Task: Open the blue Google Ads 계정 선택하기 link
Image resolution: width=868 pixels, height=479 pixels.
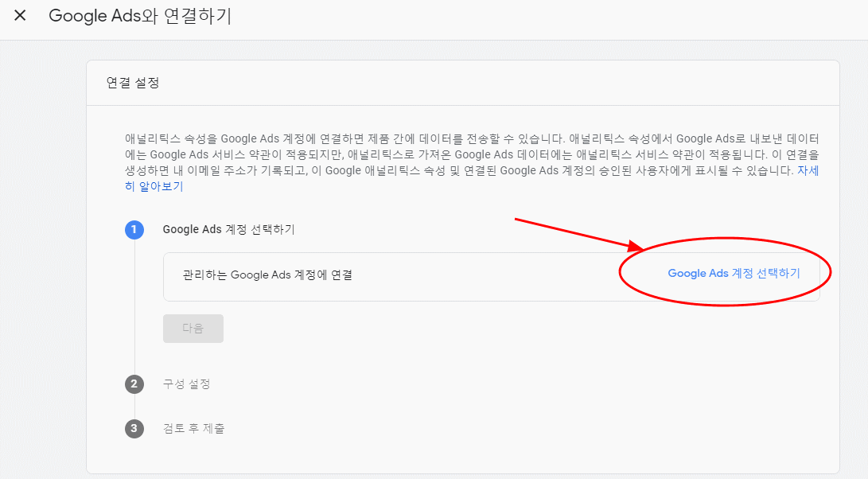Action: (x=734, y=273)
